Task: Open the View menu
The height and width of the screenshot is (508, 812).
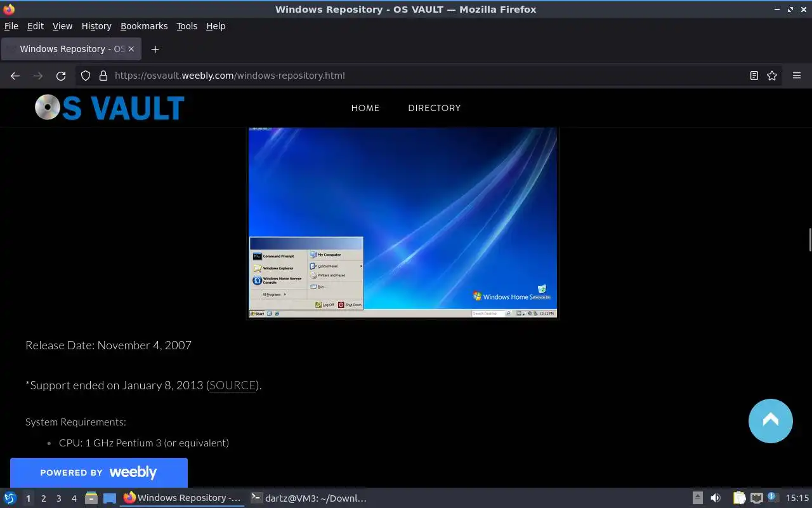Action: [x=62, y=26]
